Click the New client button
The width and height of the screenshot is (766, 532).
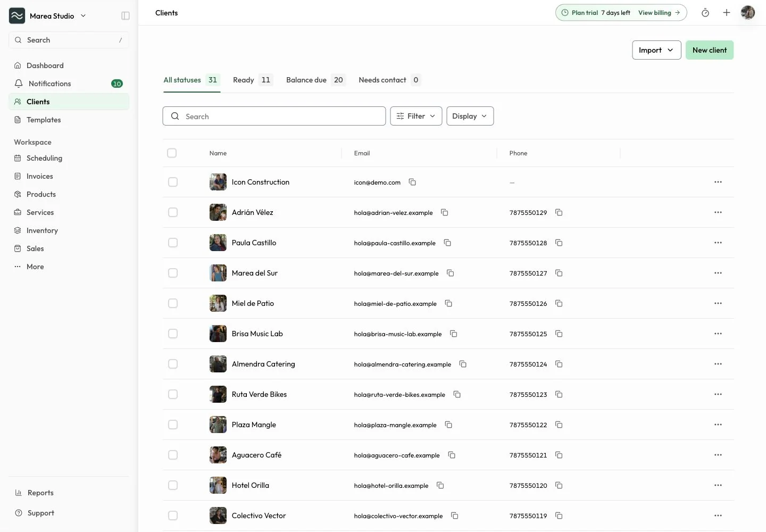point(710,50)
